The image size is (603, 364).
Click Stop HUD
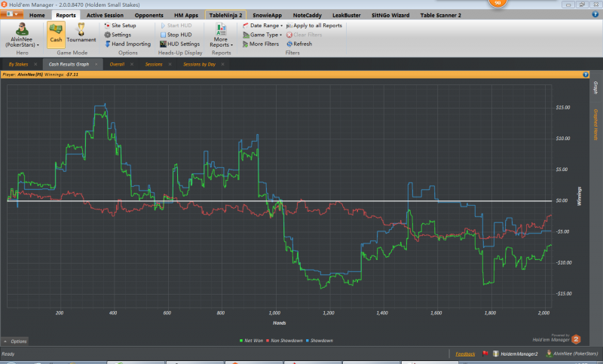click(x=177, y=35)
